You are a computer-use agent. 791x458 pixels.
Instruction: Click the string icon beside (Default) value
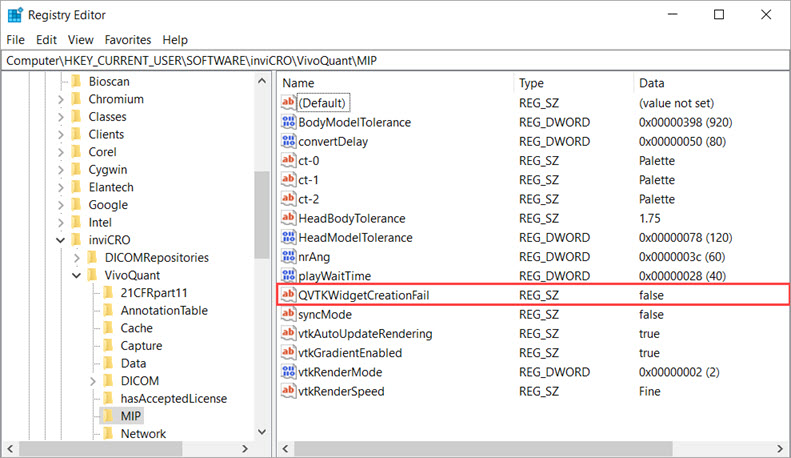point(288,103)
